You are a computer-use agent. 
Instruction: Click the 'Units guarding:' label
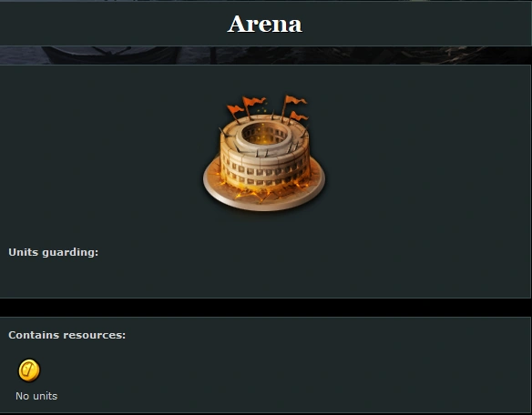[x=53, y=252]
